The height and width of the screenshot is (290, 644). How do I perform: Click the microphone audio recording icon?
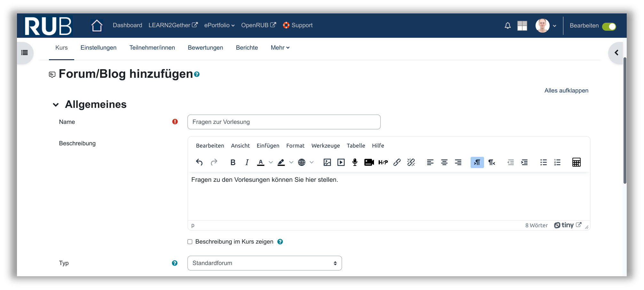coord(354,162)
